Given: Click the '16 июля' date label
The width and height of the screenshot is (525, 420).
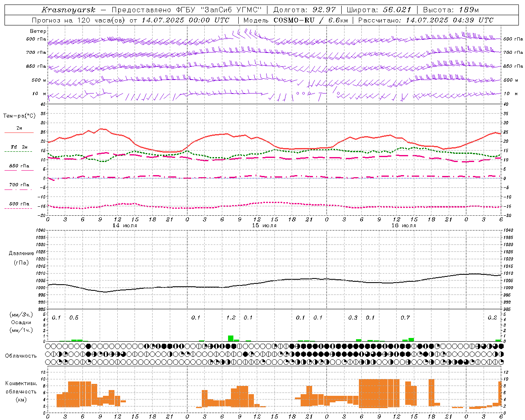Looking at the screenshot, I should click(x=404, y=226).
